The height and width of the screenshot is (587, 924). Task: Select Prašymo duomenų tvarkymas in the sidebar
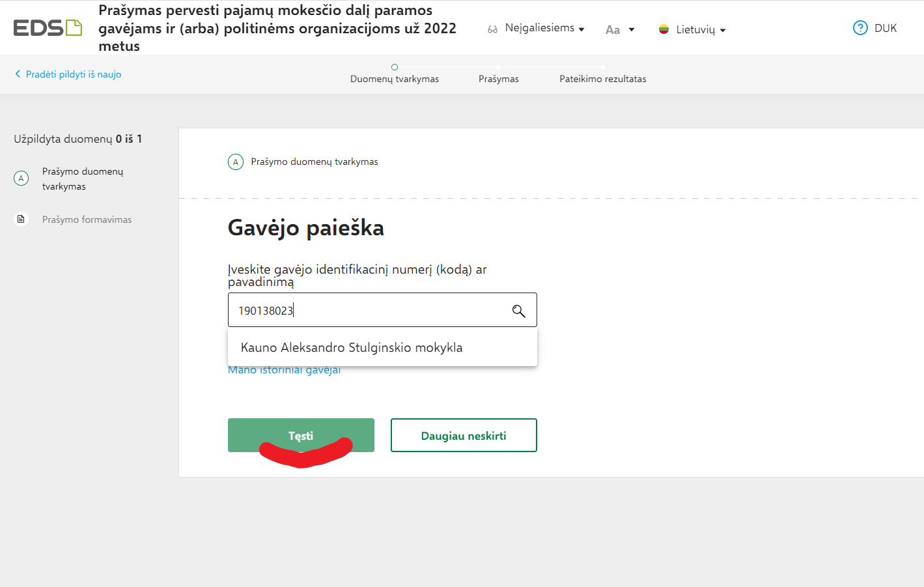tap(83, 179)
